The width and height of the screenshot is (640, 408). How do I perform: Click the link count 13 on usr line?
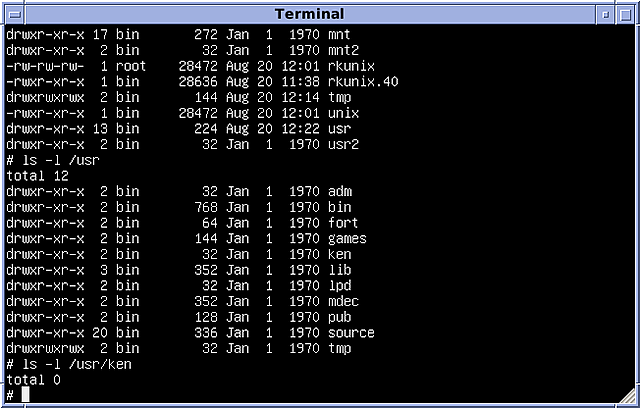click(100, 129)
